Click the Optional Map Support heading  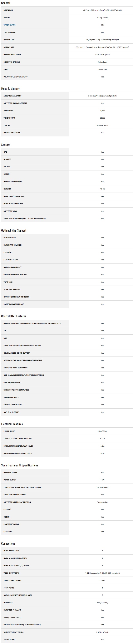14,230
